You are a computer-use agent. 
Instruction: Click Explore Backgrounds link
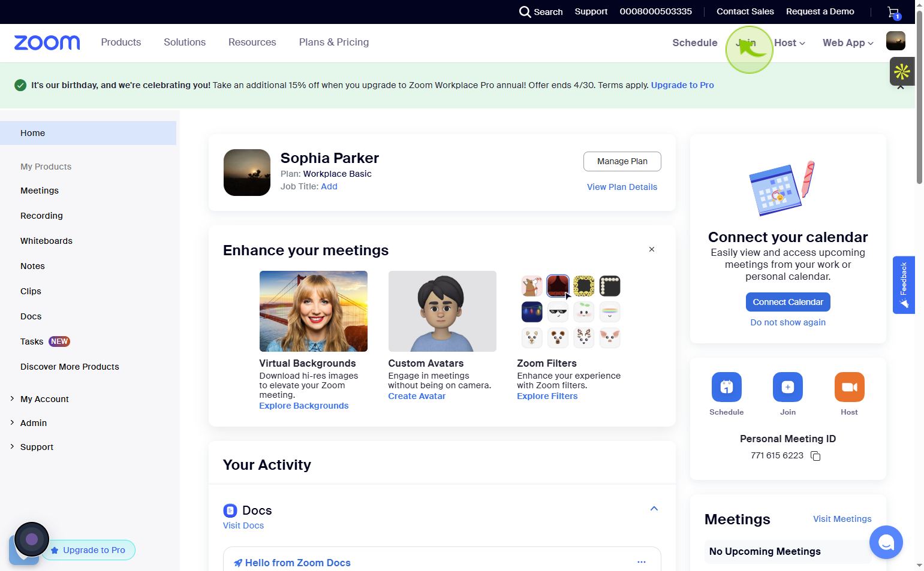click(304, 406)
